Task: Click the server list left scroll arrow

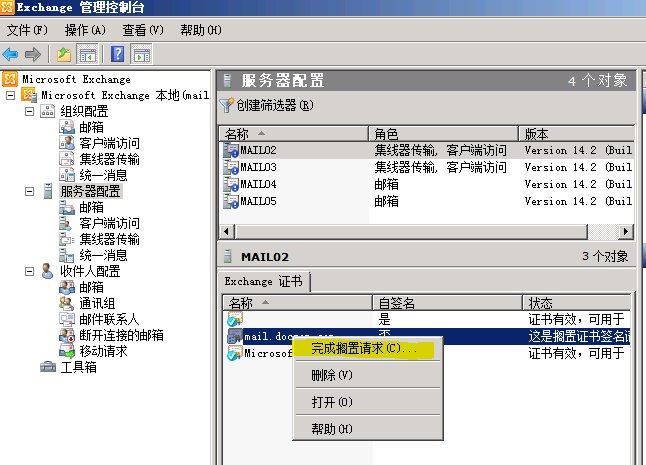Action: [226, 231]
